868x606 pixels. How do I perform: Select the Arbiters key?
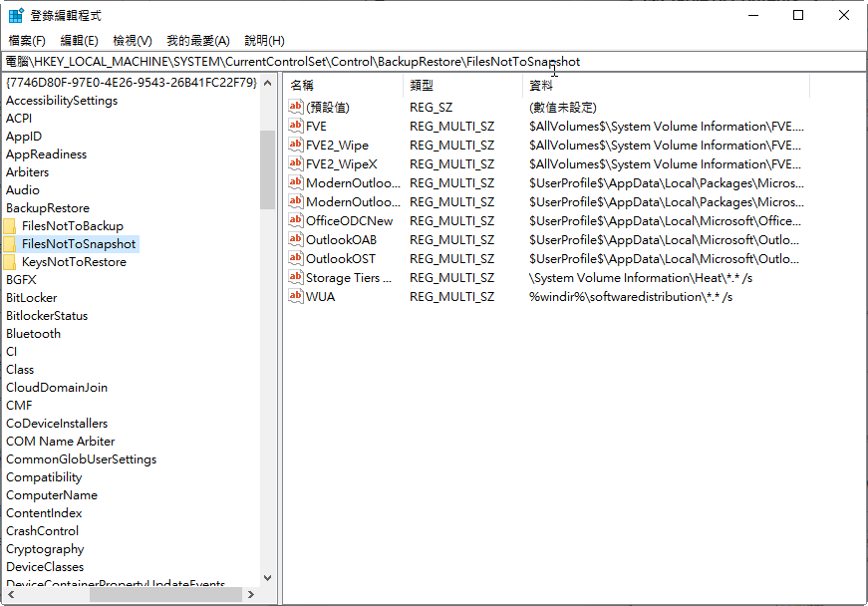click(x=27, y=172)
